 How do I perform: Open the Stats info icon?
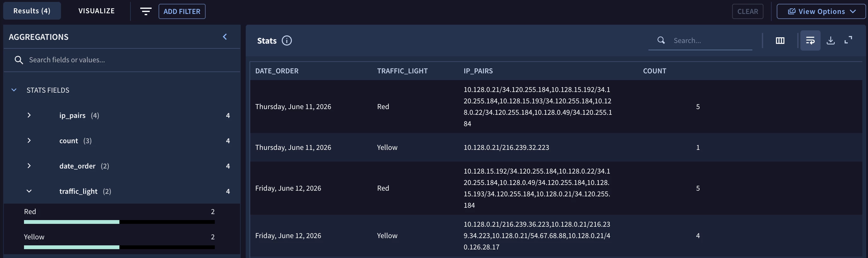pos(287,40)
